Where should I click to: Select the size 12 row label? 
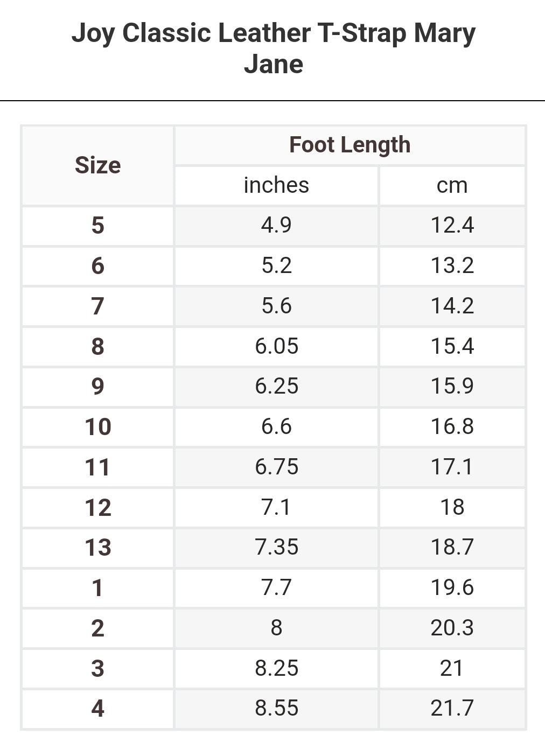tap(97, 507)
